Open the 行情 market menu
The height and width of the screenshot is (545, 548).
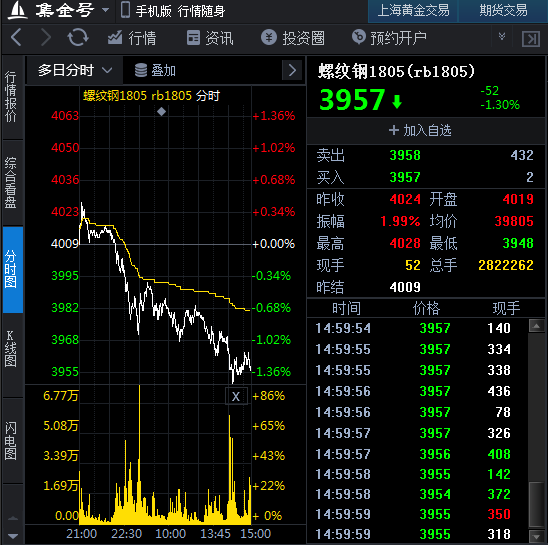coord(132,38)
